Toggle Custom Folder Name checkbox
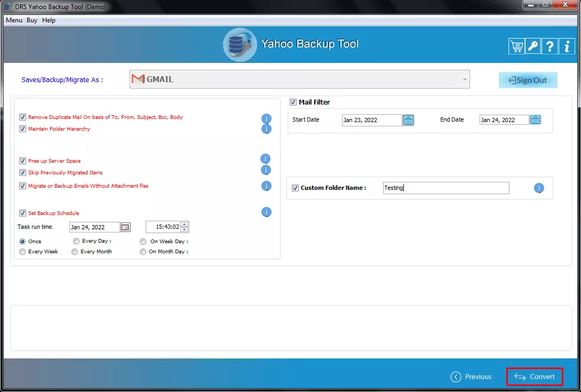Image resolution: width=581 pixels, height=392 pixels. coord(296,188)
